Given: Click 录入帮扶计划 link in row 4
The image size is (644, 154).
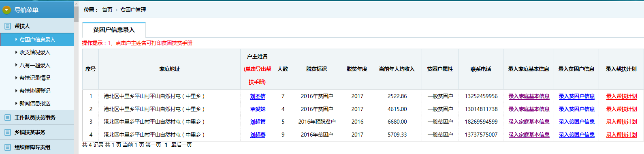Looking at the screenshot, I should 621,135.
